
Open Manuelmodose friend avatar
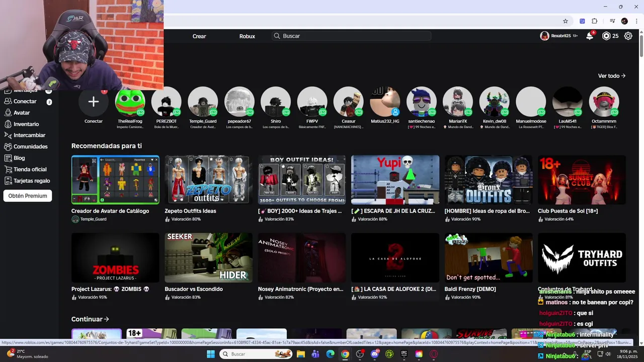pyautogui.click(x=531, y=102)
